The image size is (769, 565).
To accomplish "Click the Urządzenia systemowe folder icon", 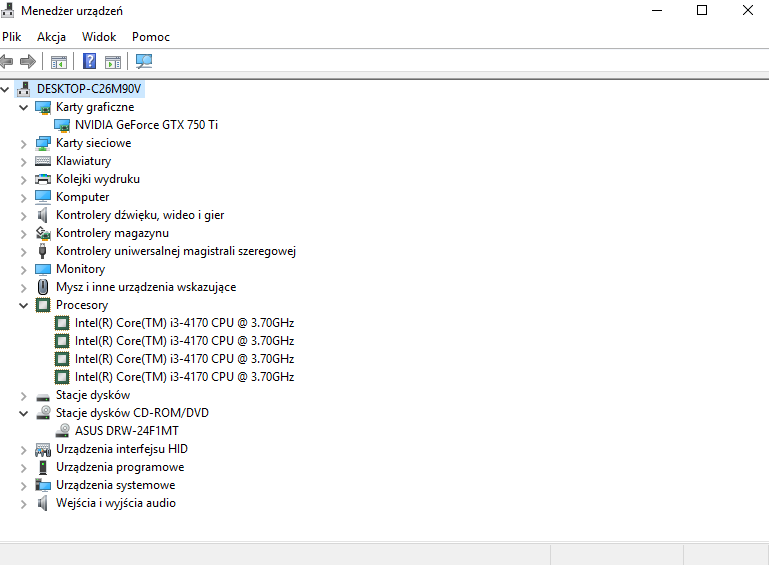I will (43, 485).
